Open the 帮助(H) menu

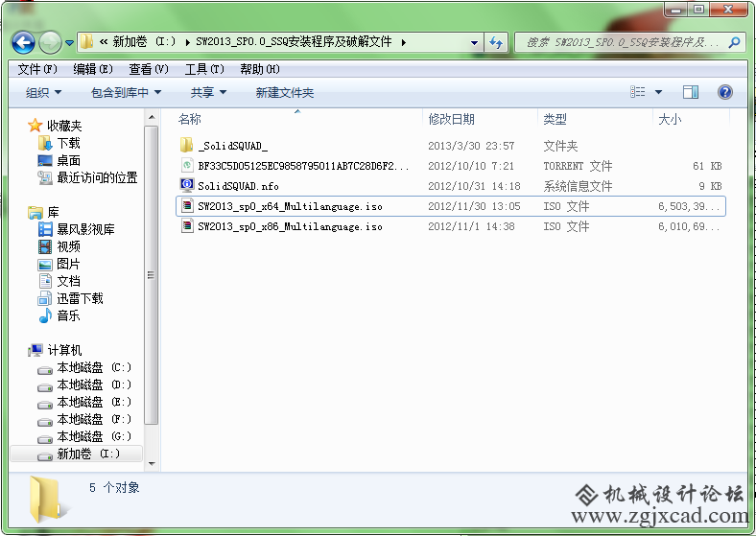pyautogui.click(x=260, y=69)
